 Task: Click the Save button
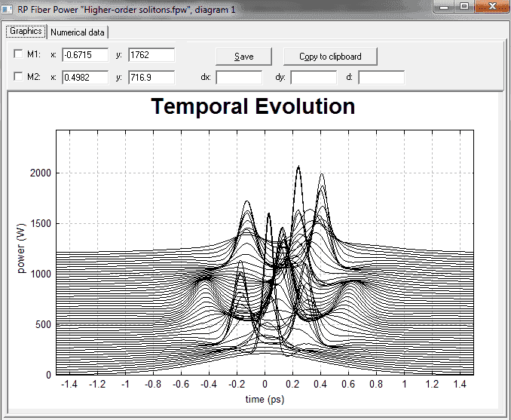243,57
